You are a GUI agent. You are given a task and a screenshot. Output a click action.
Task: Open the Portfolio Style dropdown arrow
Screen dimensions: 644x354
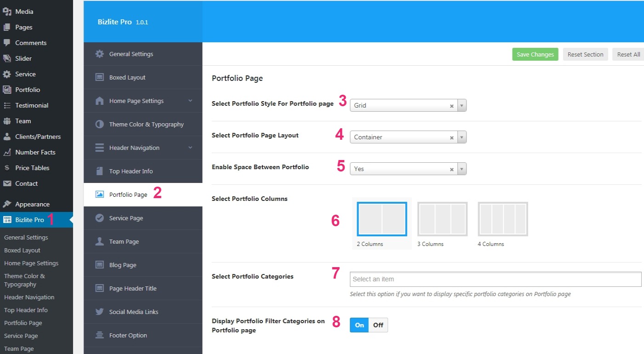[462, 105]
